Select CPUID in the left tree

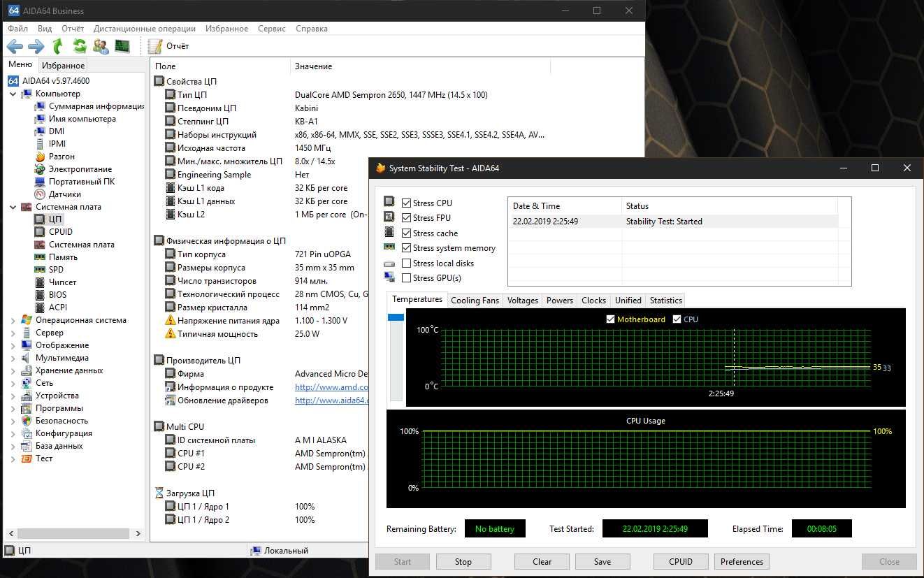(61, 232)
